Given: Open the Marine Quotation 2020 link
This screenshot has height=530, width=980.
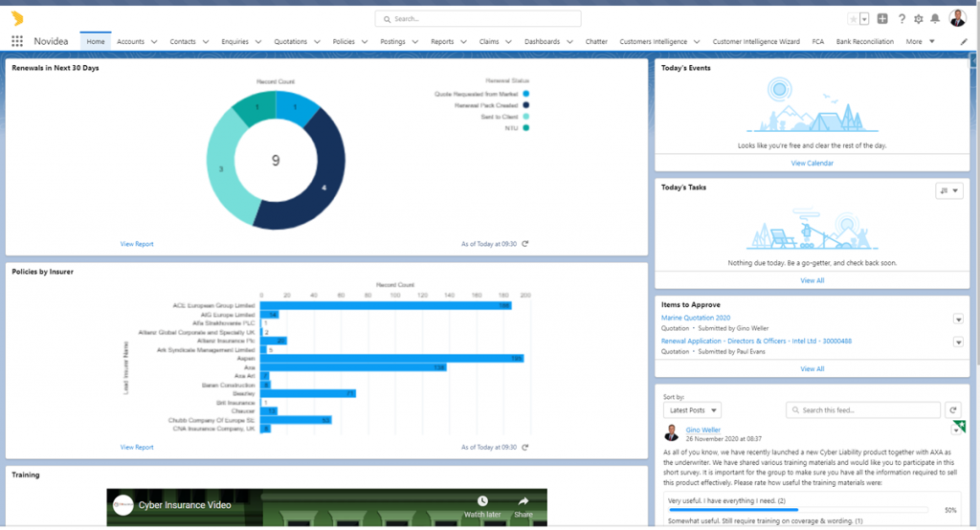Looking at the screenshot, I should point(696,318).
